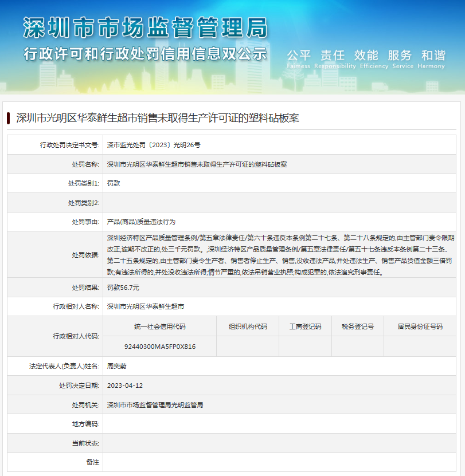Click the penalty type value 罚款
Screen dimensions: 465x476
(x=114, y=183)
